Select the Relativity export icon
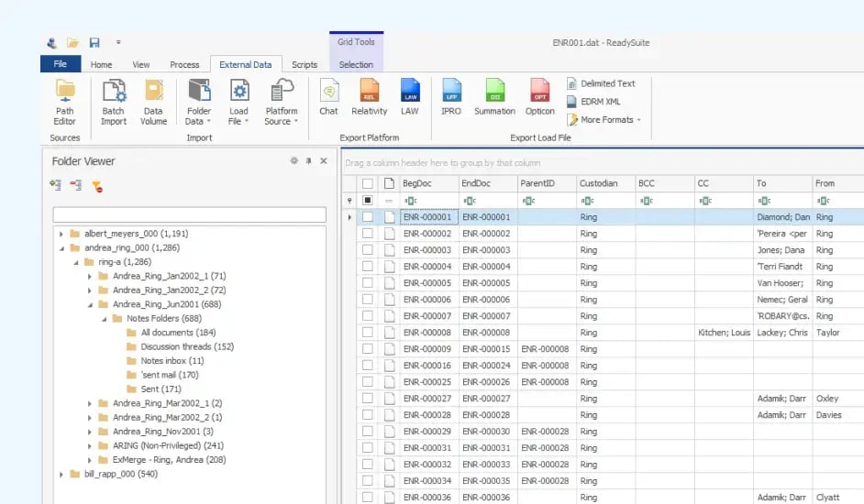The height and width of the screenshot is (504, 864). 369,98
